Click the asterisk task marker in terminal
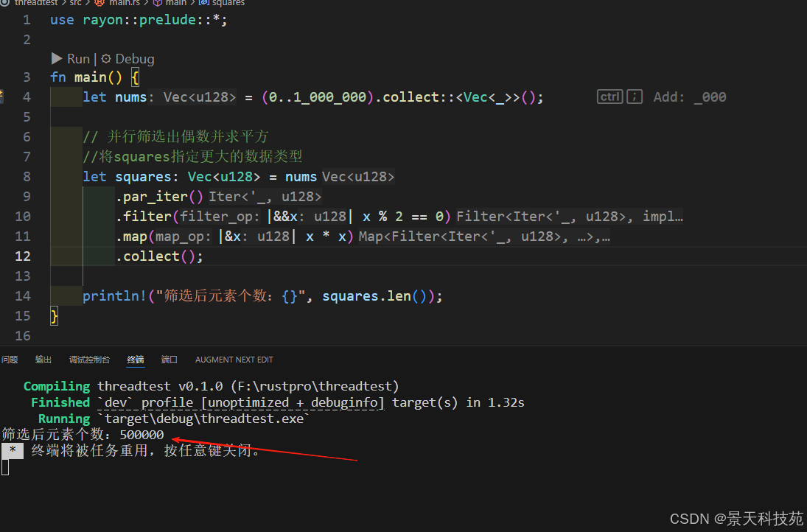The width and height of the screenshot is (807, 532). [13, 451]
